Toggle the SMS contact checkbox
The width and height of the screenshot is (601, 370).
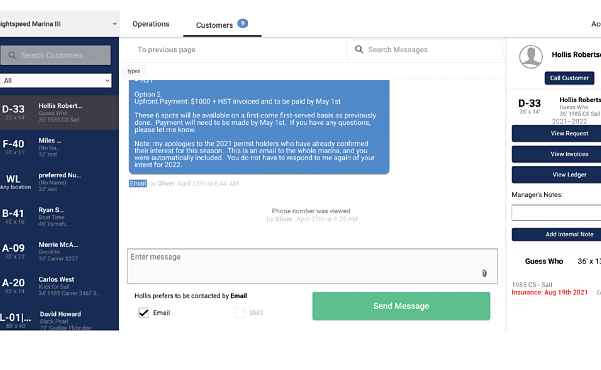click(240, 312)
